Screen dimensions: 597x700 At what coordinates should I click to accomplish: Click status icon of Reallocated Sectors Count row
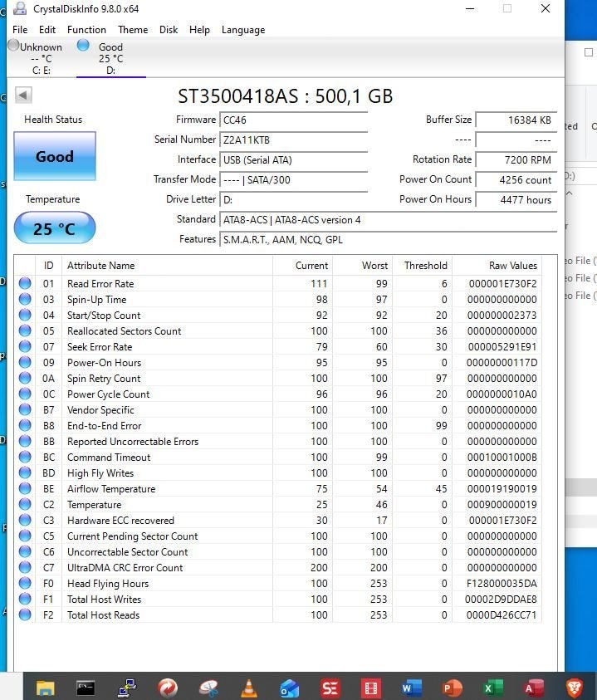[25, 330]
